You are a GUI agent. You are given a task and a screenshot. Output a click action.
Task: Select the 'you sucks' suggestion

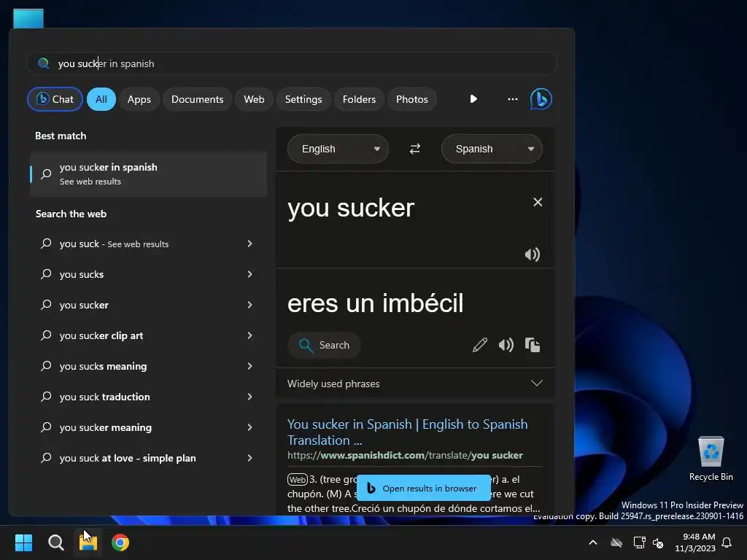tap(148, 274)
